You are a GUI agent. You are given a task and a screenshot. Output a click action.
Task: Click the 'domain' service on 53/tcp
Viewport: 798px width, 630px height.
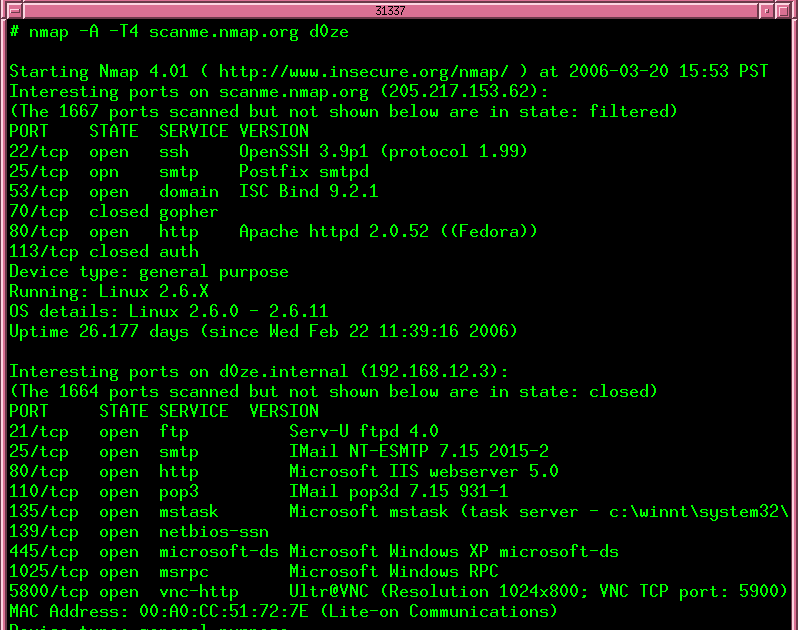pyautogui.click(x=189, y=192)
